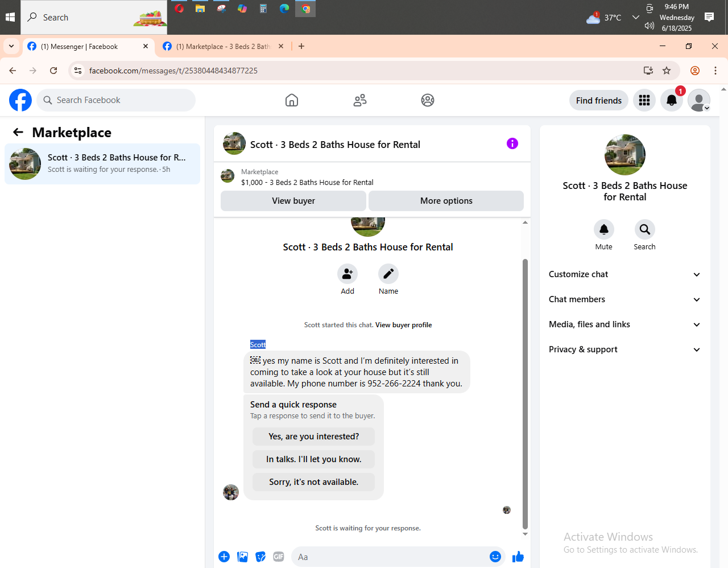728x568 pixels.
Task: Click the message input box
Action: coord(399,557)
